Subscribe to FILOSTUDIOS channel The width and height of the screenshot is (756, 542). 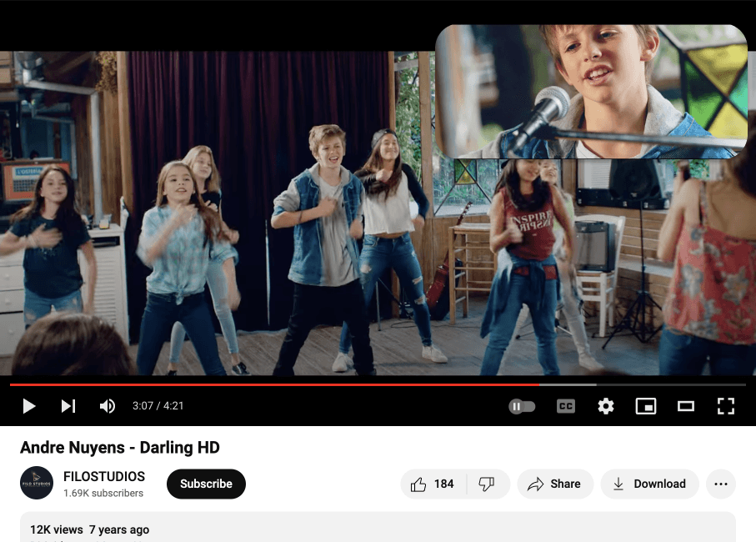(206, 484)
